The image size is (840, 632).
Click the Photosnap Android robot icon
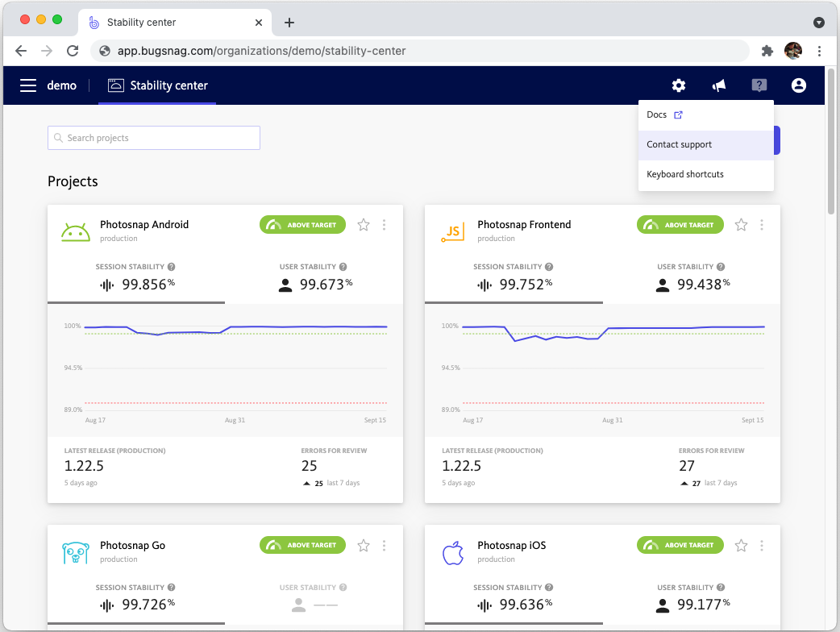76,232
